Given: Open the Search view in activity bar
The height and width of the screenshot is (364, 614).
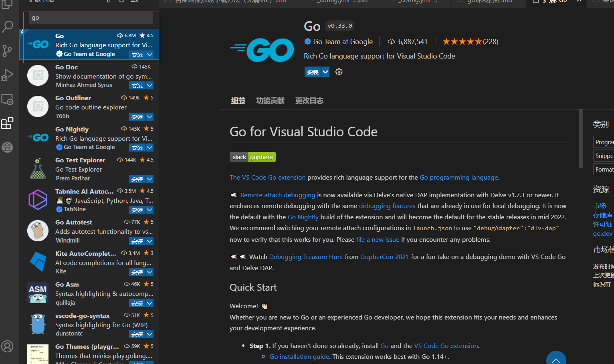Looking at the screenshot, I should point(7,27).
